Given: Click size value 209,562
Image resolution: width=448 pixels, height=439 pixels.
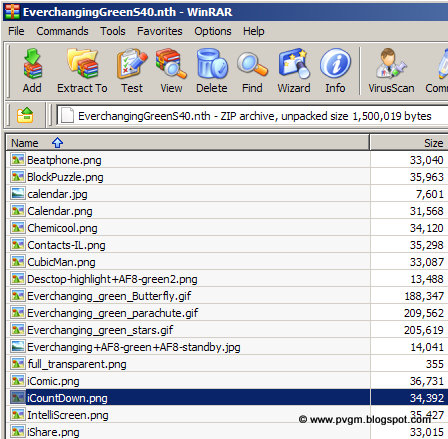Looking at the screenshot, I should click(x=424, y=313).
